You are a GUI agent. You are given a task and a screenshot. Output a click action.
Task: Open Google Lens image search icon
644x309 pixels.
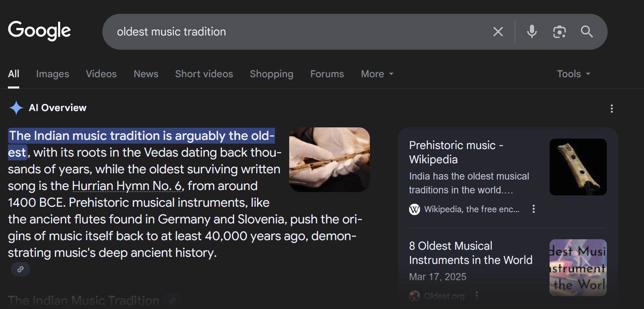(x=559, y=32)
